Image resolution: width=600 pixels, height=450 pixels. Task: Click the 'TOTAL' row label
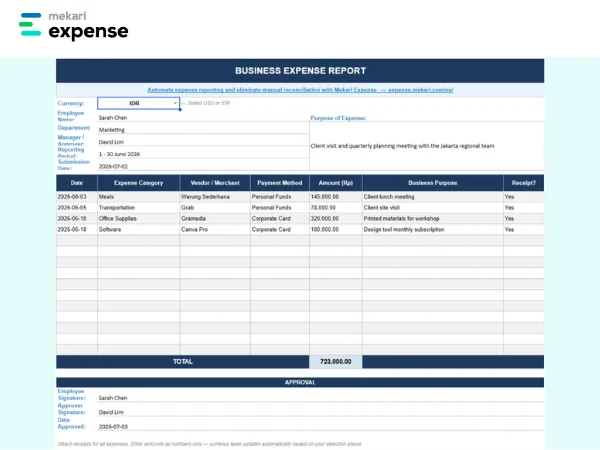[183, 362]
